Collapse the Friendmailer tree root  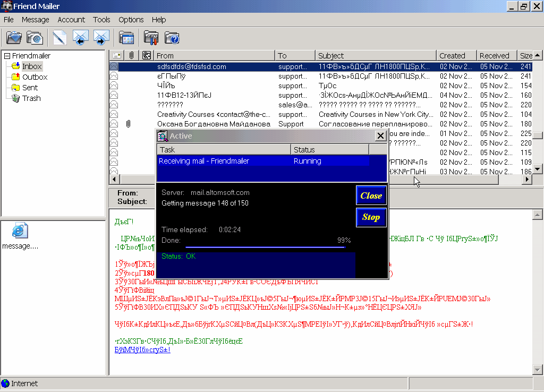coord(7,56)
